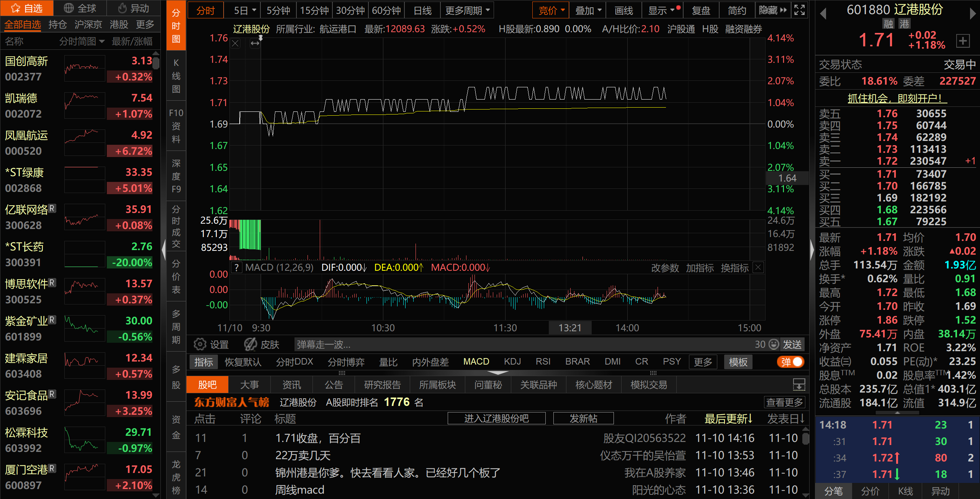Open the 竞价 dropdown
The height and width of the screenshot is (499, 980).
[551, 11]
